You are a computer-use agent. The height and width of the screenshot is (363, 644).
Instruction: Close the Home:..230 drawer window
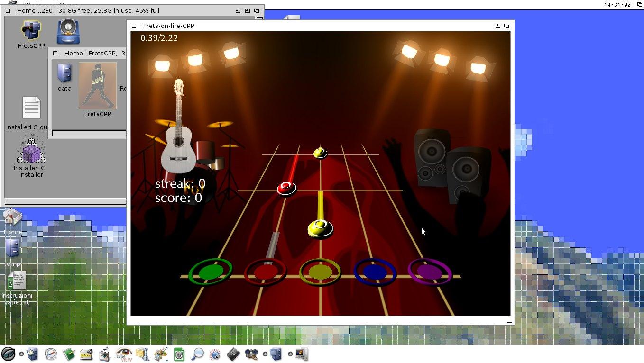[8, 10]
